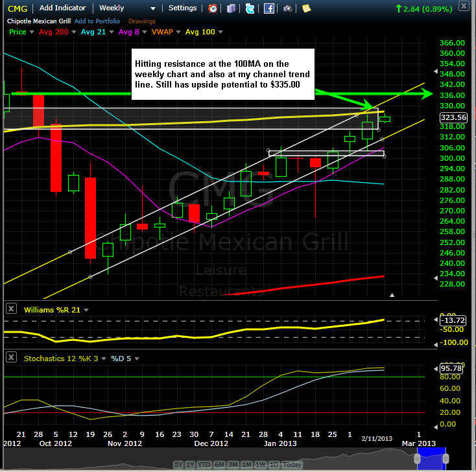Open the Settings menu
The image size is (476, 472).
coord(182,8)
